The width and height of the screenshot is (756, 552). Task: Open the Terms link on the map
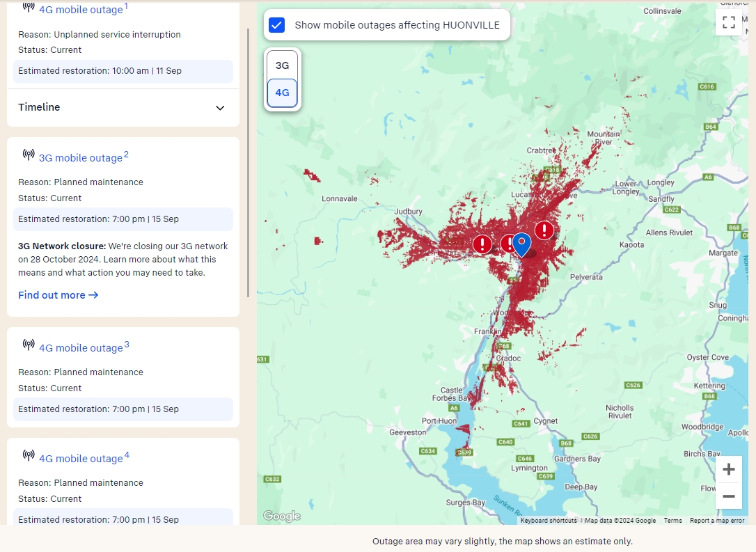(x=672, y=520)
